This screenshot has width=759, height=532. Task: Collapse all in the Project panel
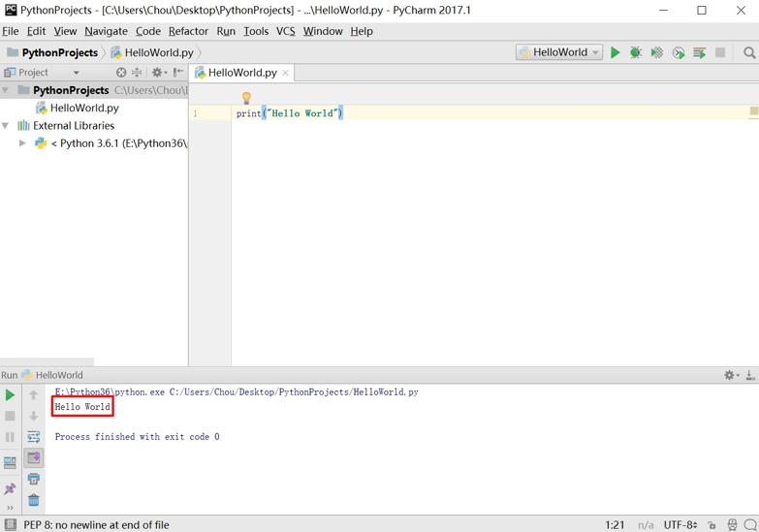pyautogui.click(x=137, y=72)
